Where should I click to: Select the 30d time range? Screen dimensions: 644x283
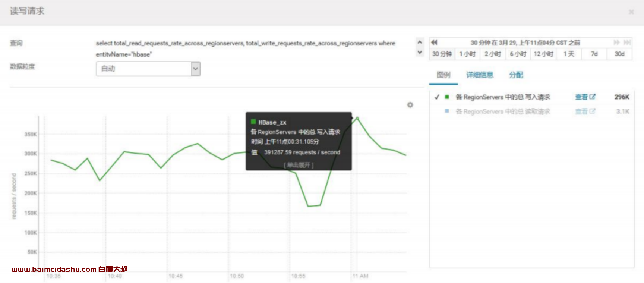click(619, 54)
